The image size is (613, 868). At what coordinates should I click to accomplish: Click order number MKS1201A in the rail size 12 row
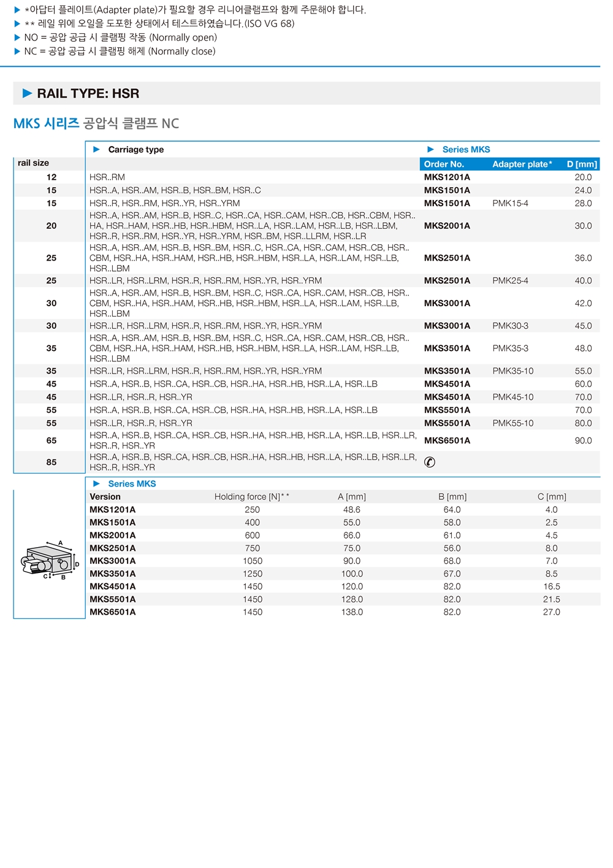[x=447, y=177]
